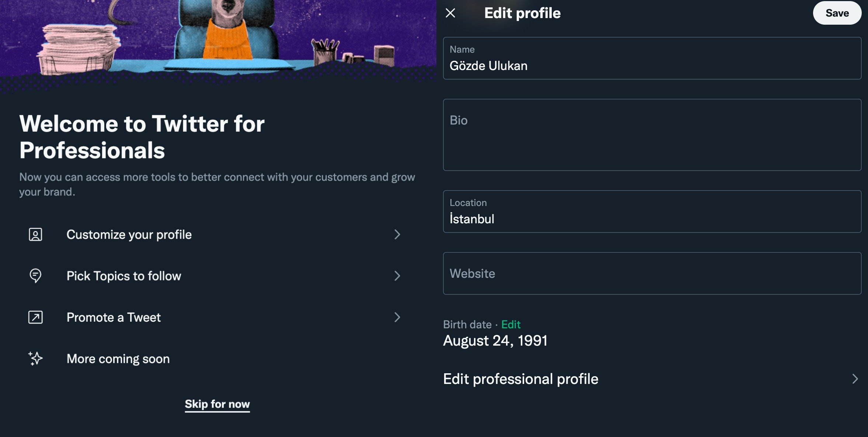The height and width of the screenshot is (437, 868).
Task: Focus the Name input field
Action: pos(652,66)
